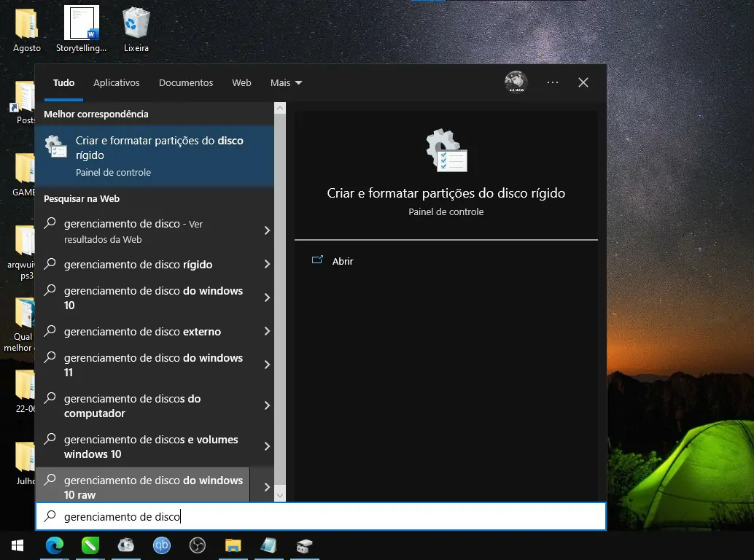Switch to the Documentos tab
Viewport: 754px width, 560px height.
point(186,82)
